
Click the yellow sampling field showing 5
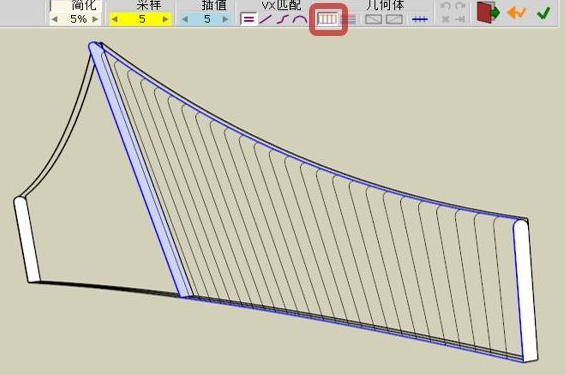(x=140, y=19)
